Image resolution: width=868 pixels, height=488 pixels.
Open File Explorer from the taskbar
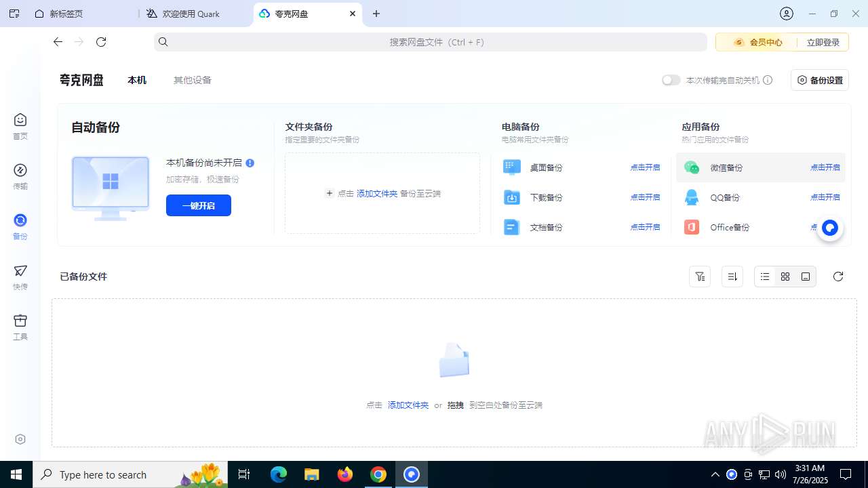(x=311, y=474)
